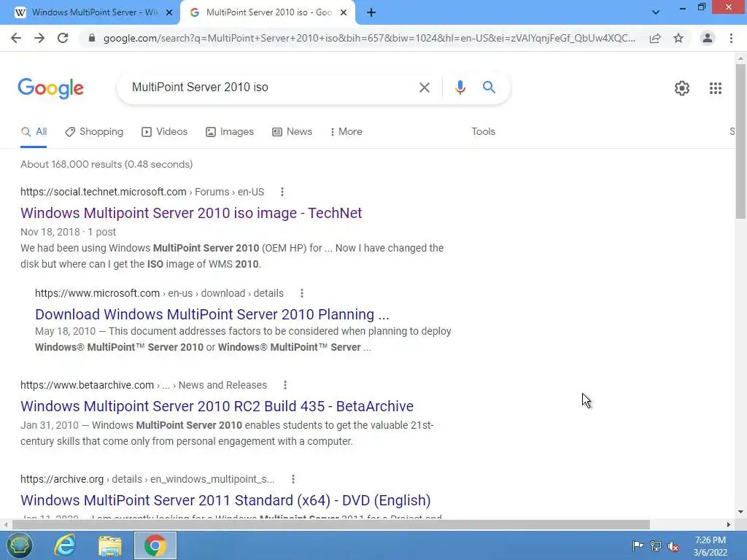Click the scroll down arrow
747x560 pixels.
click(740, 513)
